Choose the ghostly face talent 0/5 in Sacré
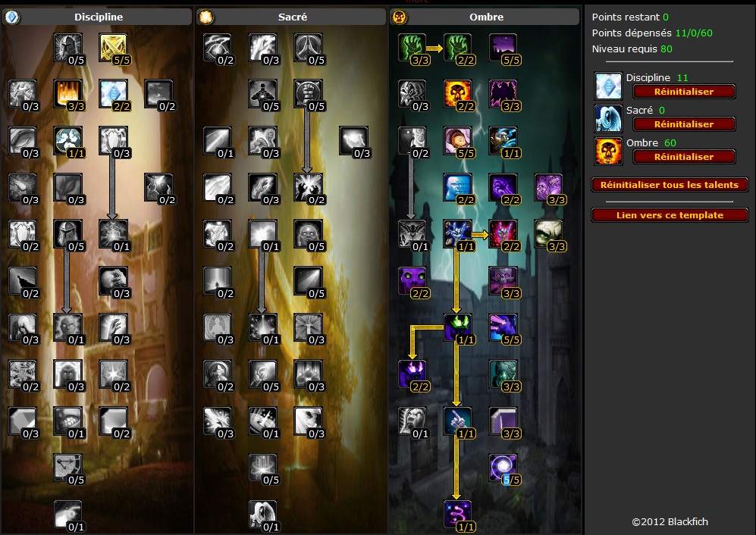756x535 pixels. (308, 234)
